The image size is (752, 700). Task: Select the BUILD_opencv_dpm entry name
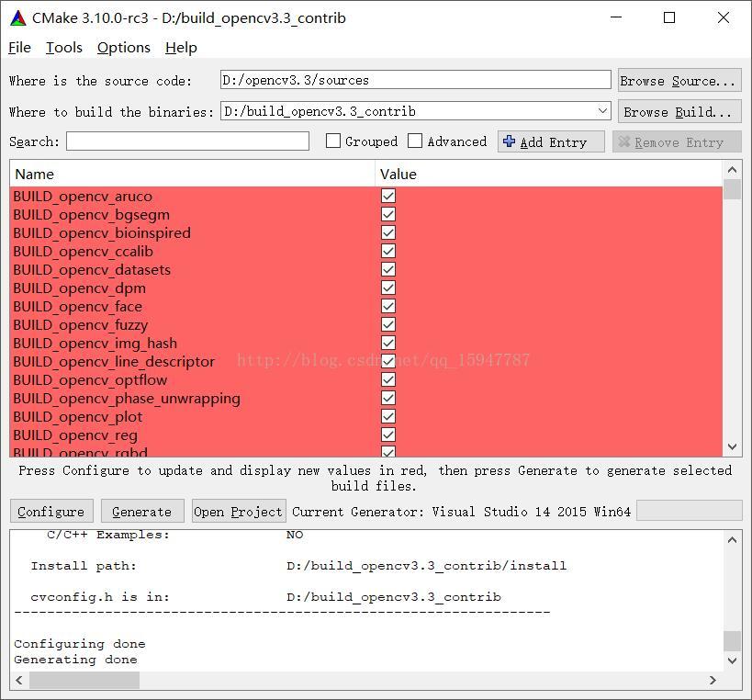(80, 288)
